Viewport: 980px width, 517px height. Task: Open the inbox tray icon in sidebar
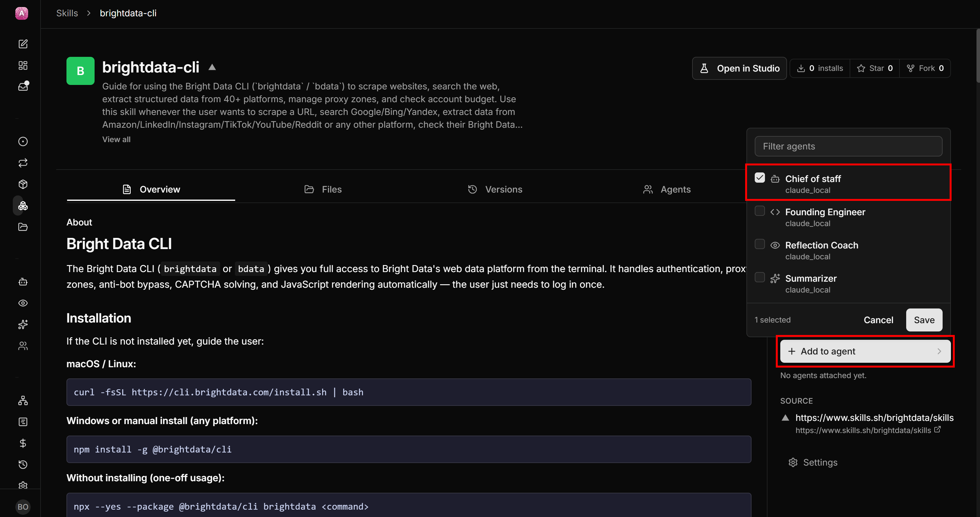coord(23,86)
